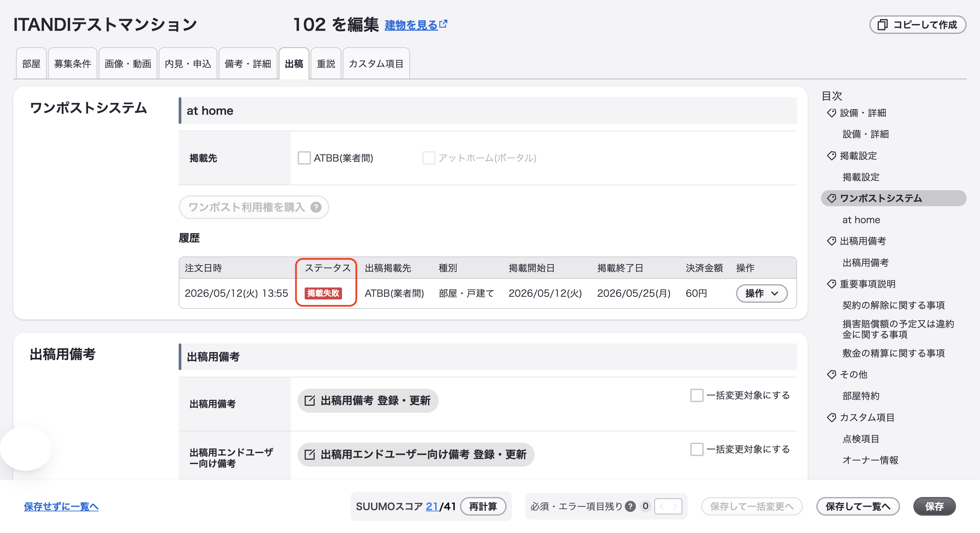980x533 pixels.
Task: Jump to 損害賠償額の予定又は違約金に関する事項
Action: (x=898, y=329)
